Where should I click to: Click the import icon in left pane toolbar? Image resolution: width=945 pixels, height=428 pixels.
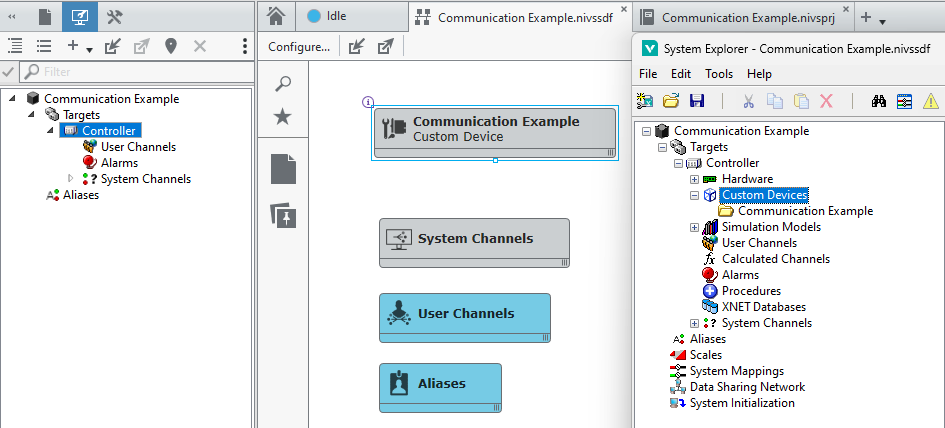coord(112,46)
